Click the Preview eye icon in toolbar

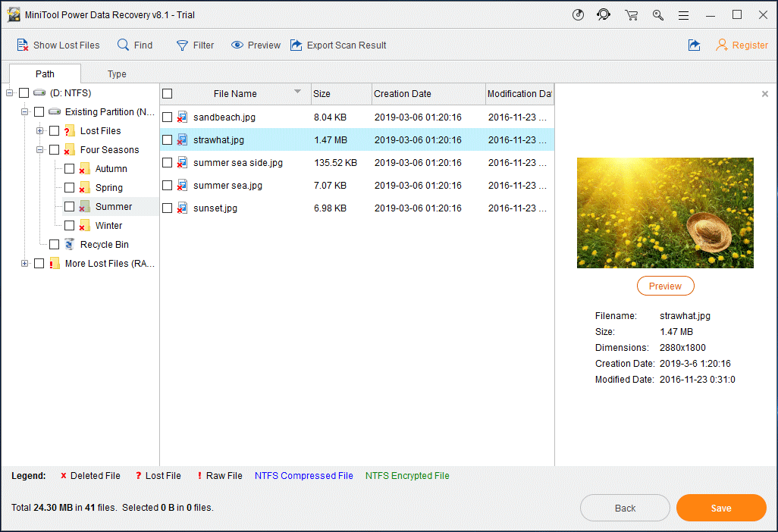pos(237,45)
